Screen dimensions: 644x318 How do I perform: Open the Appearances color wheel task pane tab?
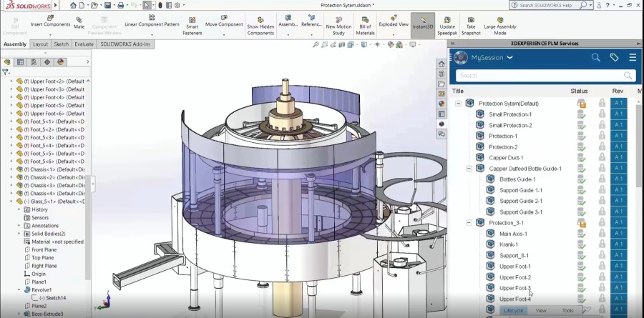pos(441,104)
